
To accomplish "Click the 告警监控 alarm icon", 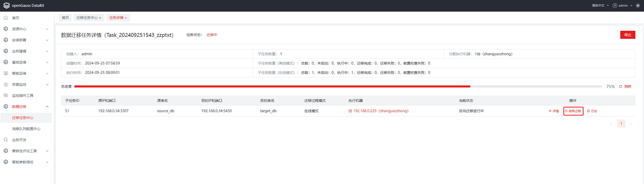I will coord(6,84).
